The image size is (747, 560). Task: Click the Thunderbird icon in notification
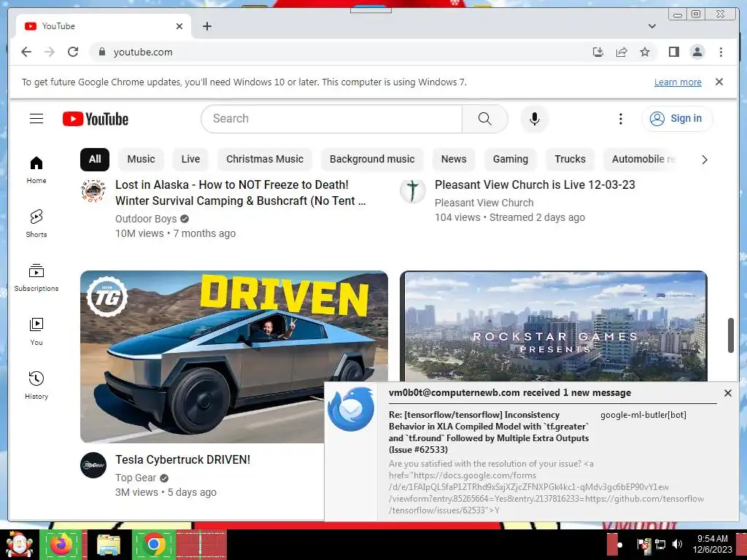(x=351, y=409)
